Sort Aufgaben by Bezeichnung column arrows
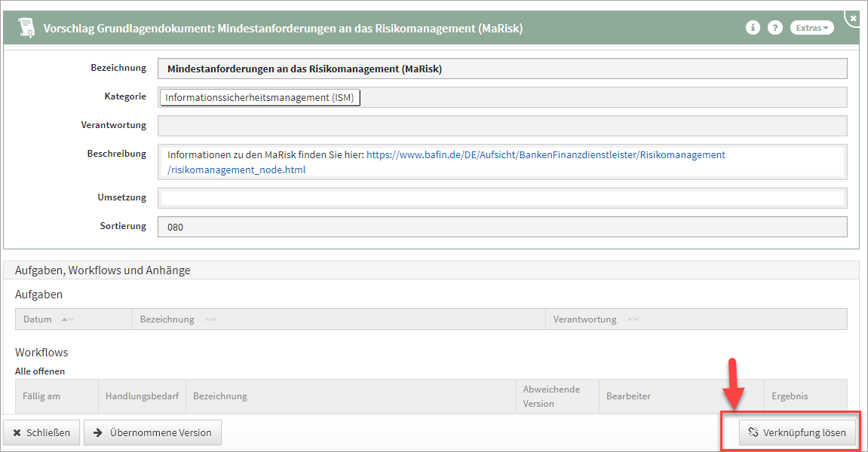 [210, 319]
